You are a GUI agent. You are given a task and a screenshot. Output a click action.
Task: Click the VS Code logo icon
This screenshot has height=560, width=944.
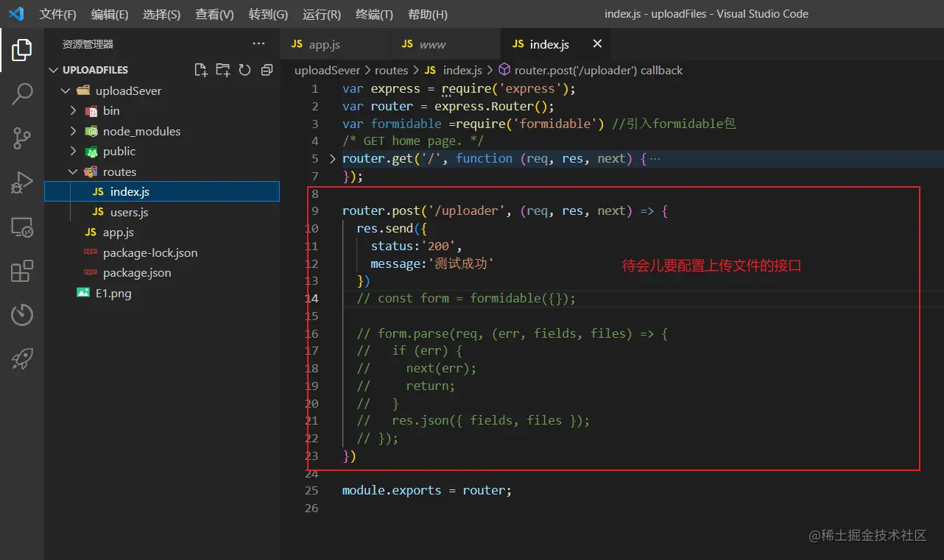(16, 14)
